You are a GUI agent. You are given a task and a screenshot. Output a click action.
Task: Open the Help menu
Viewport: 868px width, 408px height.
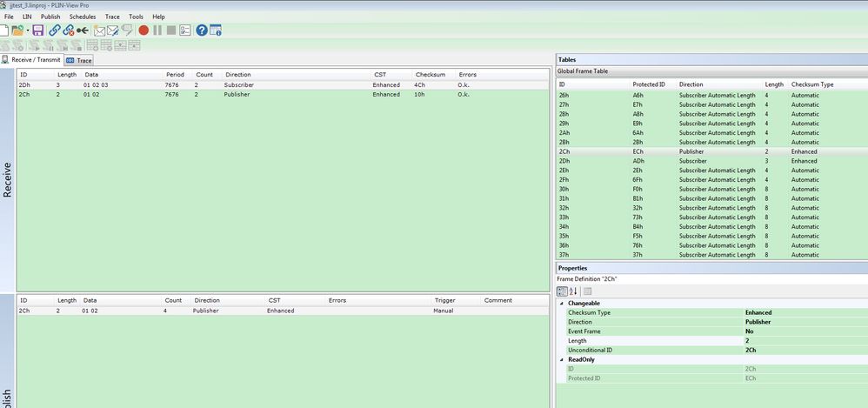158,17
